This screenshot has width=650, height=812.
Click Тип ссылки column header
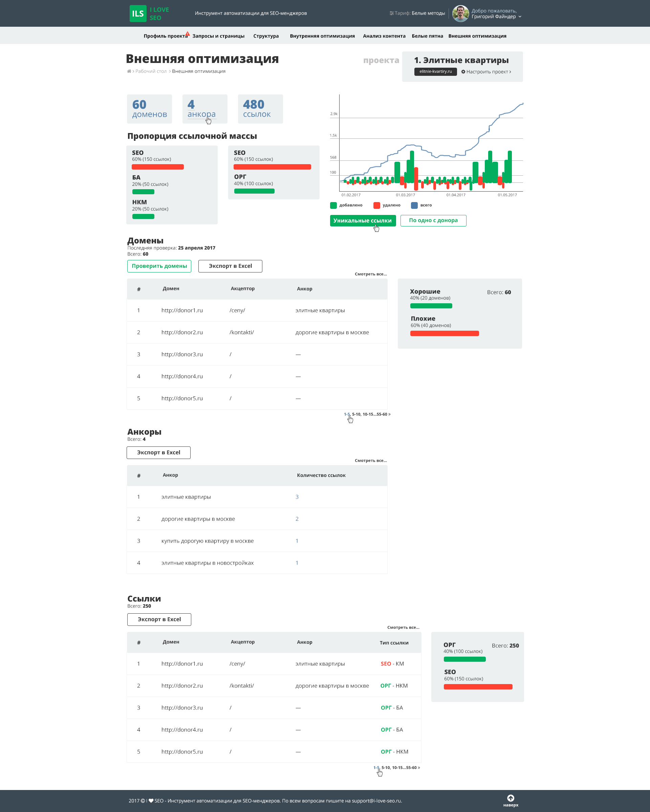click(x=394, y=643)
